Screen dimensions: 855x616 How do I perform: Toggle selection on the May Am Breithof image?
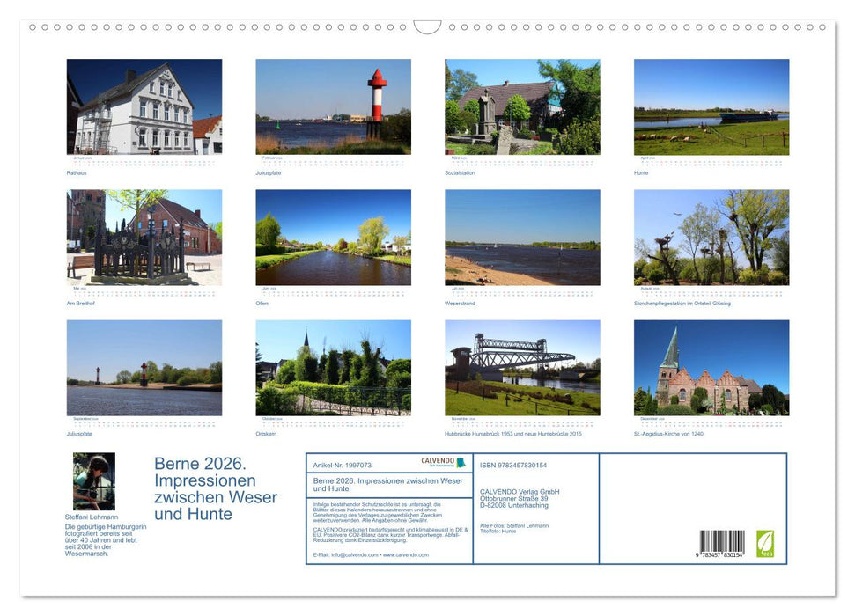[143, 236]
